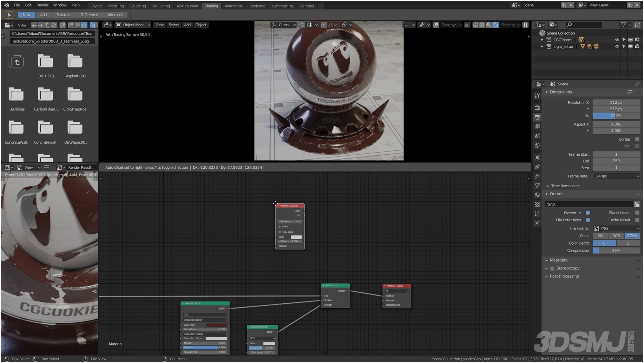Open the Material properties tab icon

point(537,195)
